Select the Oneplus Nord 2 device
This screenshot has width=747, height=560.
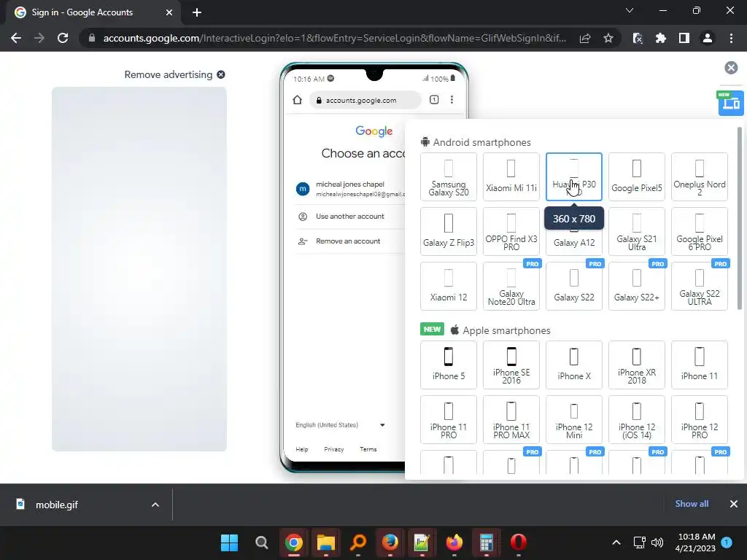[700, 176]
